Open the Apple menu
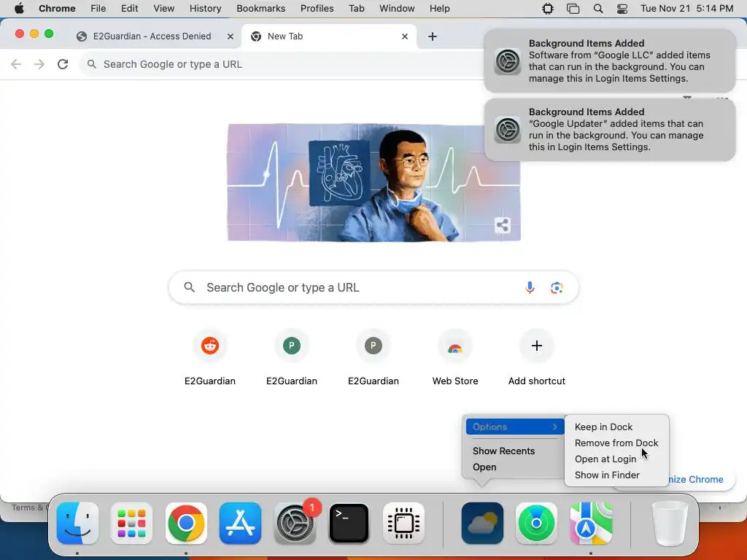747x560 pixels. tap(19, 9)
